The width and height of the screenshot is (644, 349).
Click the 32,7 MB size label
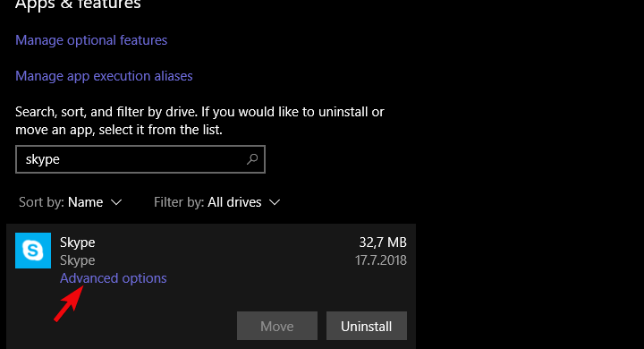coord(383,243)
